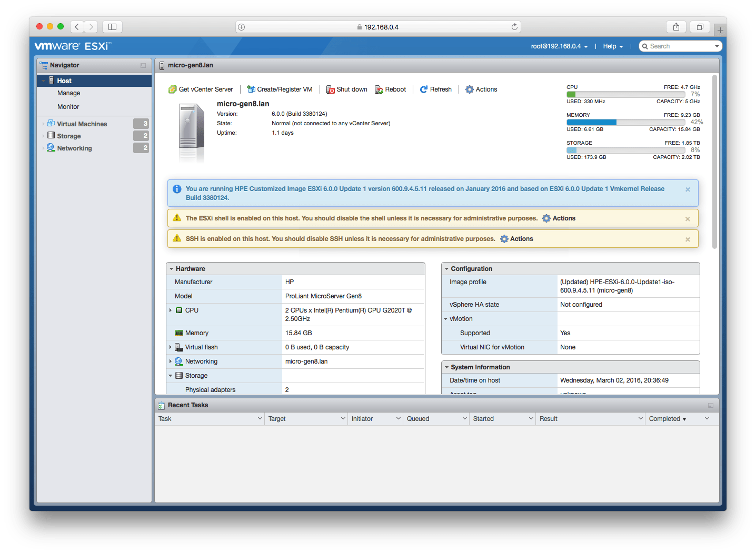Click the Reboot icon
The image size is (756, 553).
(x=379, y=89)
